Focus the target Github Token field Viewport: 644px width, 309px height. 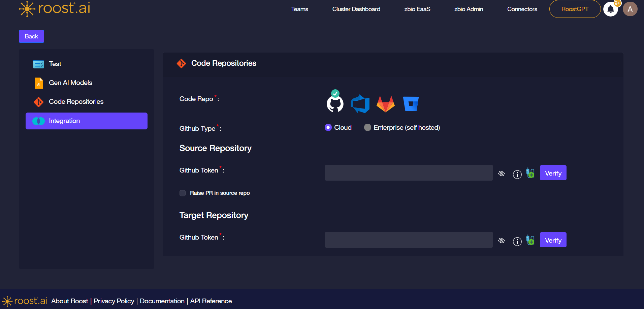click(409, 240)
